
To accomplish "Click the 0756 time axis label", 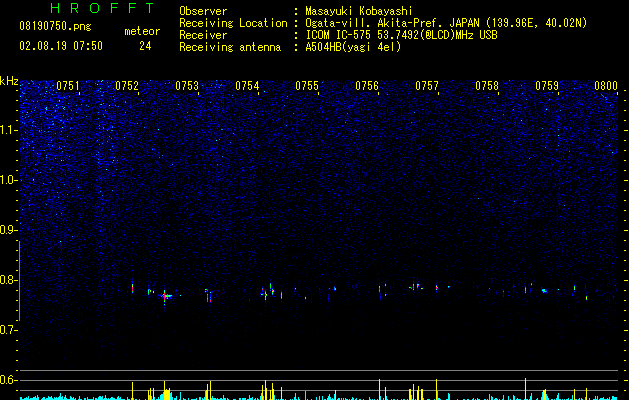I will (367, 86).
